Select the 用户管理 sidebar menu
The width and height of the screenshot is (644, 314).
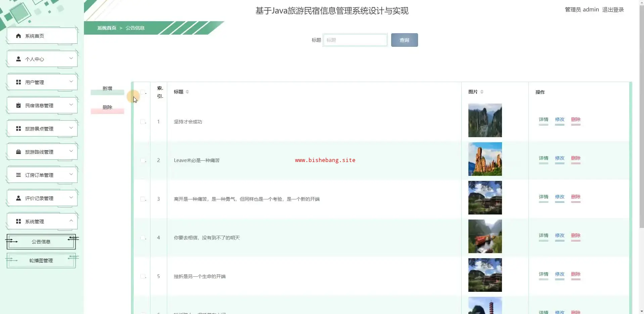click(x=42, y=82)
